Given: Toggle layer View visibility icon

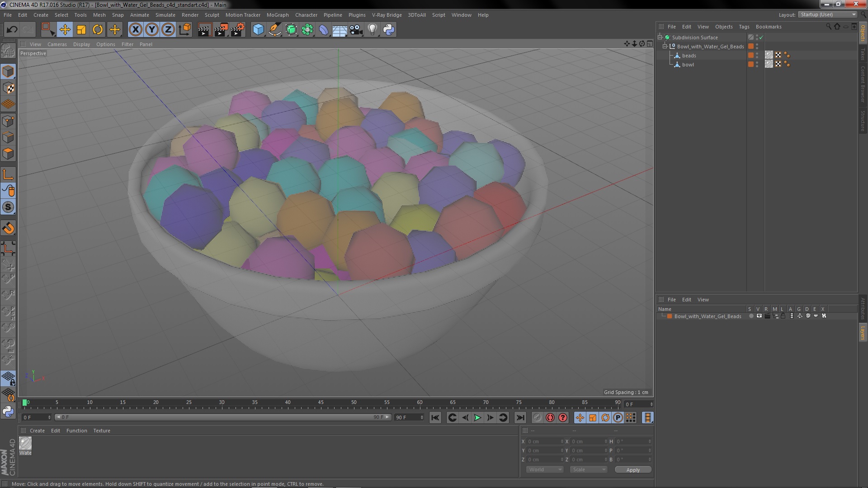Looking at the screenshot, I should pyautogui.click(x=759, y=316).
